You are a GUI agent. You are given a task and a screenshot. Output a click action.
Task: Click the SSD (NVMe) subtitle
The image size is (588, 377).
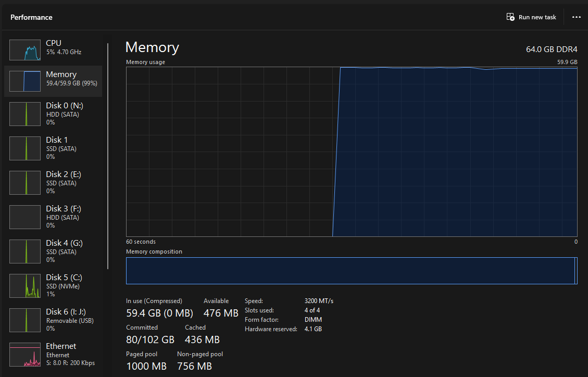pyautogui.click(x=62, y=286)
